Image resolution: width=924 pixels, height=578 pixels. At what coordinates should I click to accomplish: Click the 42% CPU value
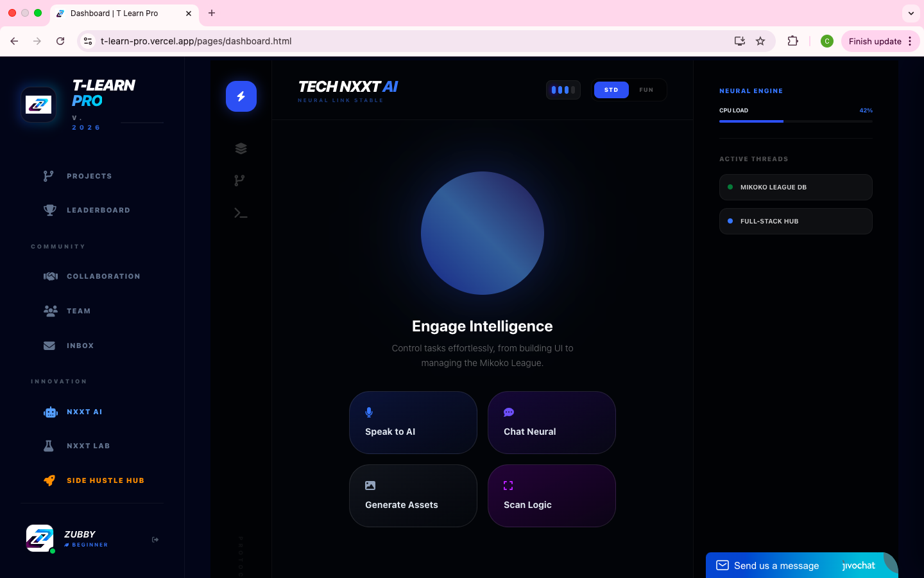click(866, 110)
